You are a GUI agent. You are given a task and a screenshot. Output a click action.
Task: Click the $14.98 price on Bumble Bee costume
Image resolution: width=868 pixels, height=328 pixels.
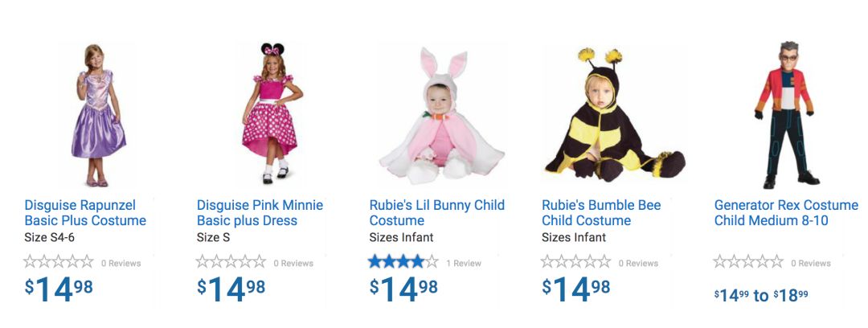coord(575,289)
